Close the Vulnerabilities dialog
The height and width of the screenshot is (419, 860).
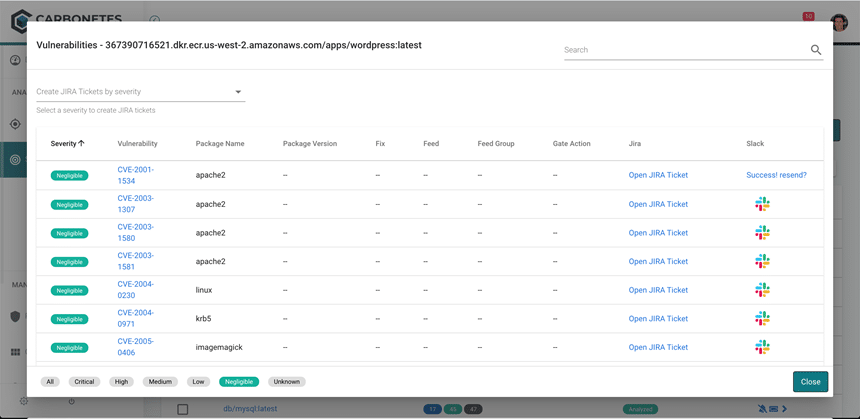pos(810,382)
